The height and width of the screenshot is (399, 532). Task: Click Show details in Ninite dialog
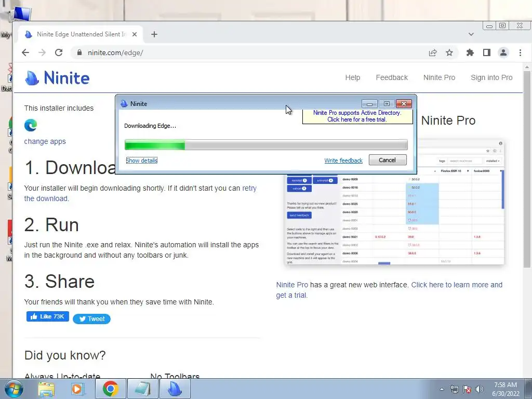pos(141,161)
